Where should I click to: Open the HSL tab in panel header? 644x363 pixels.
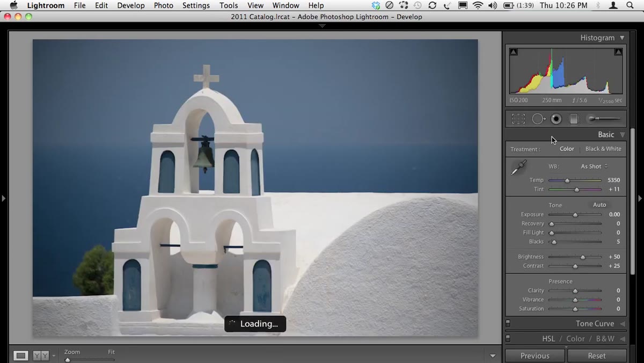pos(548,339)
